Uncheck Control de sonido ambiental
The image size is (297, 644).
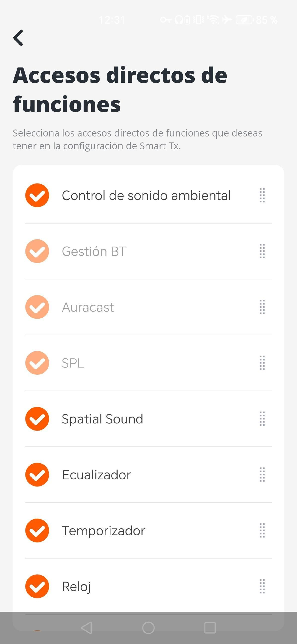37,195
